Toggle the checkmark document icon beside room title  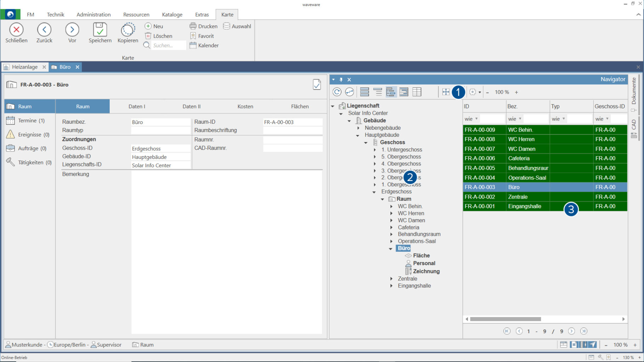coord(317,84)
